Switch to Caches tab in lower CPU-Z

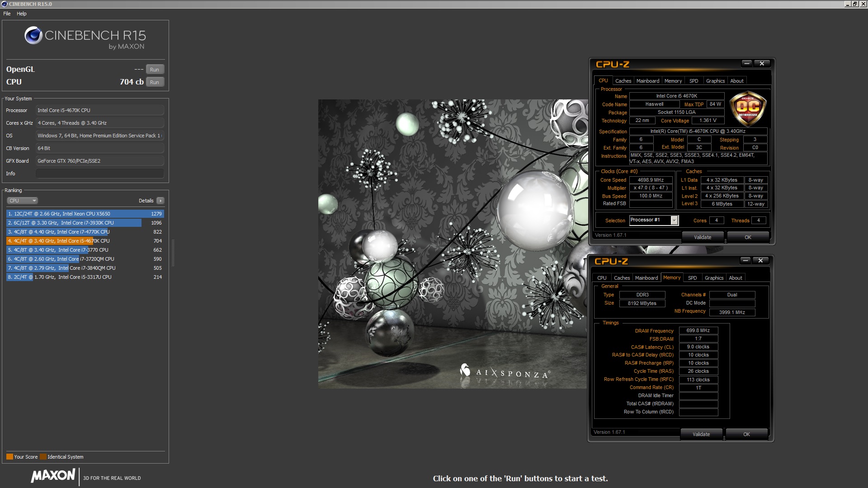[x=622, y=278]
